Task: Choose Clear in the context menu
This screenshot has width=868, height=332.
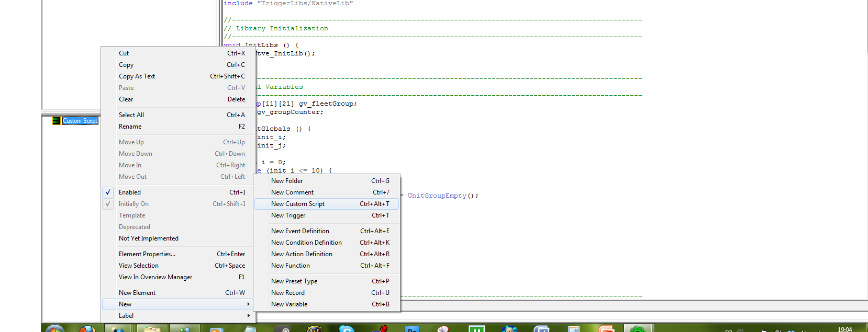Action: (178, 99)
